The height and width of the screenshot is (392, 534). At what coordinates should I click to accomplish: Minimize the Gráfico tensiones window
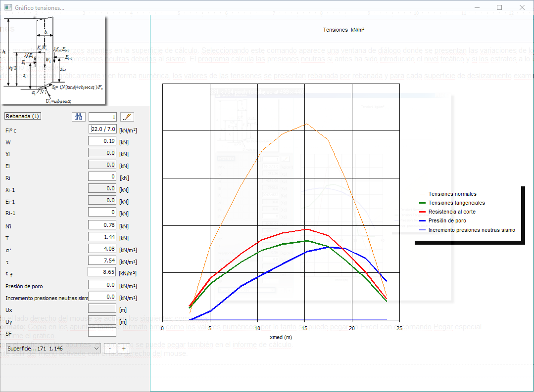(x=477, y=7)
